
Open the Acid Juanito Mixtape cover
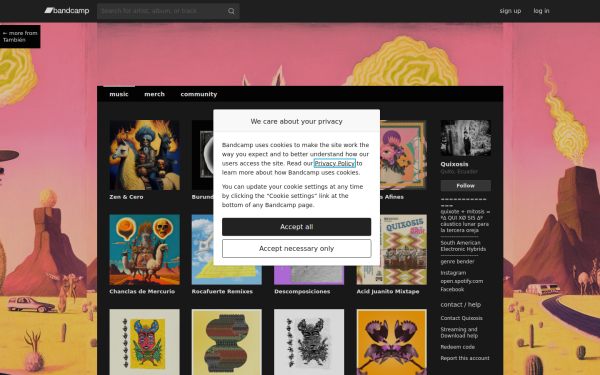pyautogui.click(x=391, y=249)
